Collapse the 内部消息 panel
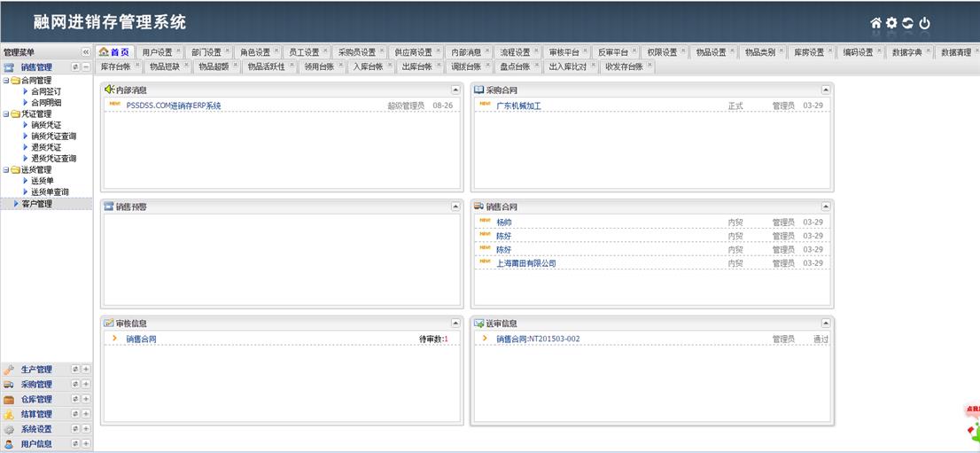Viewport: 980px width, 453px height. point(455,90)
